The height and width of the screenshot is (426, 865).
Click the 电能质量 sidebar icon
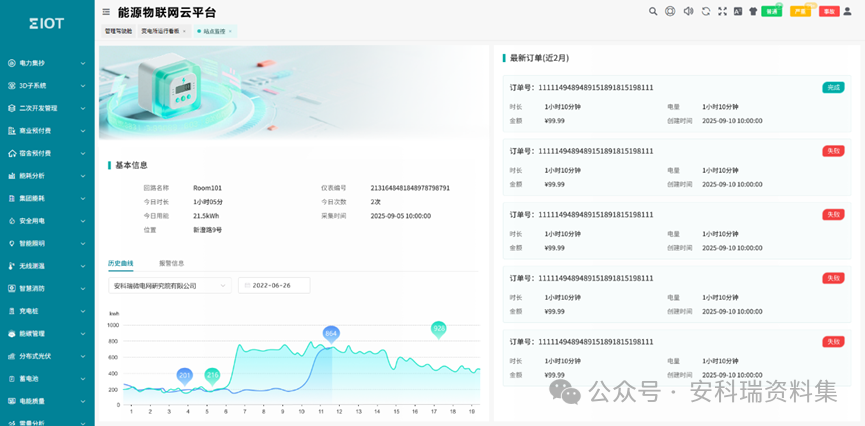click(x=12, y=401)
